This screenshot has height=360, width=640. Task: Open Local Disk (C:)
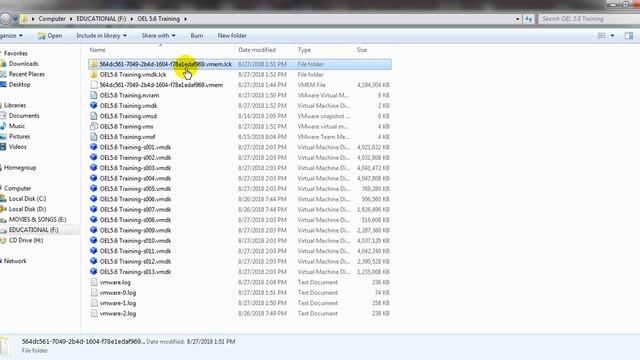click(x=27, y=199)
